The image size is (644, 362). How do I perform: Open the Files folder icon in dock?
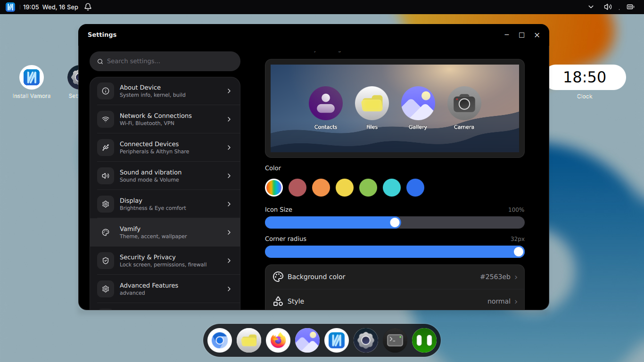[249, 340]
